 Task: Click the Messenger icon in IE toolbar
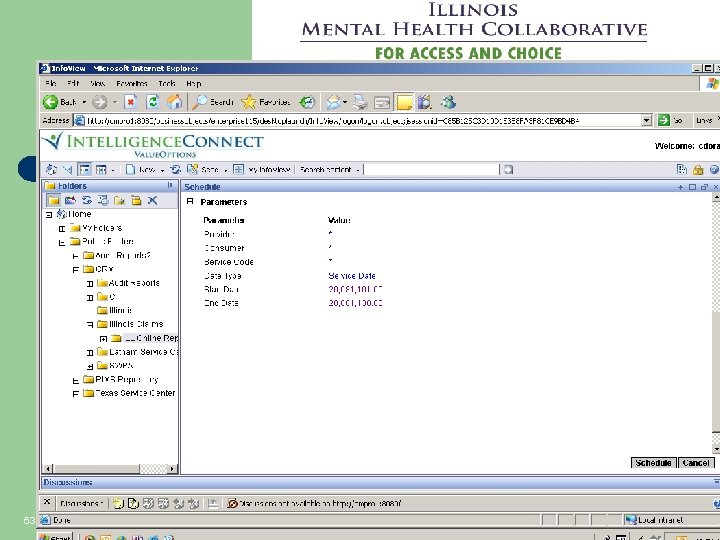coord(448,102)
